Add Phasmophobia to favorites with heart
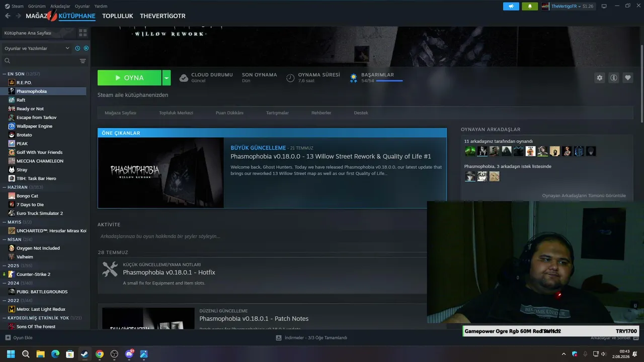This screenshot has width=644, height=362. (627, 78)
